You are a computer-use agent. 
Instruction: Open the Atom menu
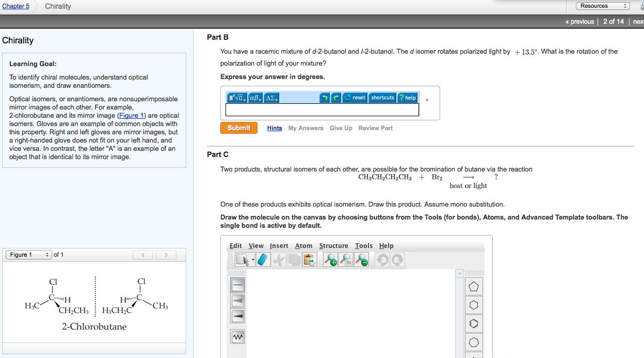[x=304, y=245]
